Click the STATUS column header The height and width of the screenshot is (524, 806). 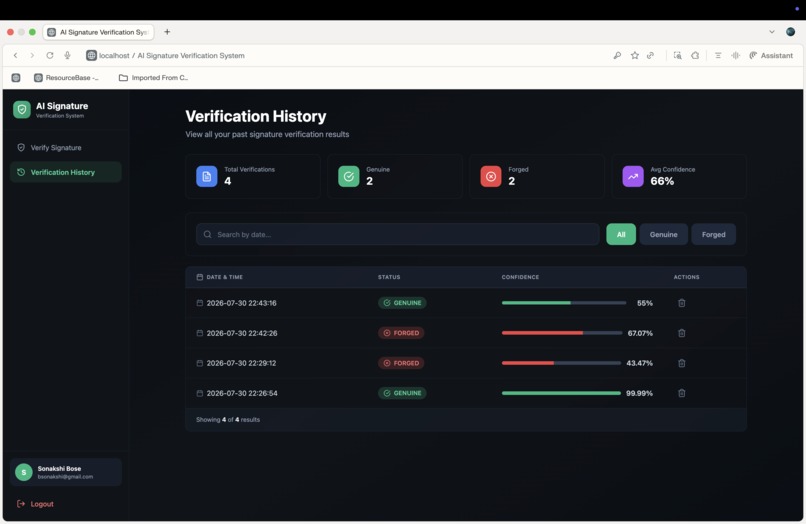pos(389,277)
